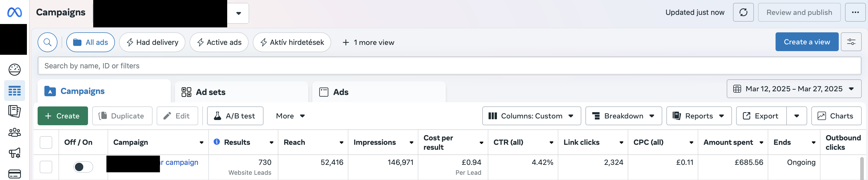Check the select-all header checkbox

(x=46, y=142)
